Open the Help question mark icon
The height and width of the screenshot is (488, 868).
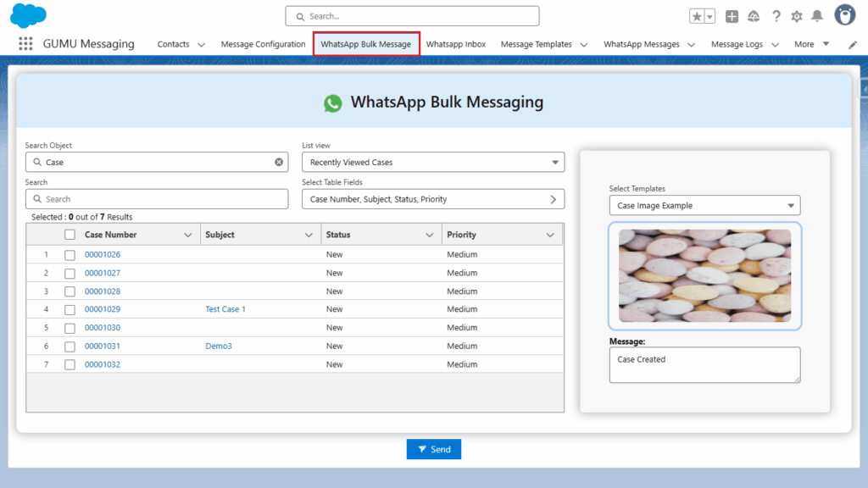(776, 16)
